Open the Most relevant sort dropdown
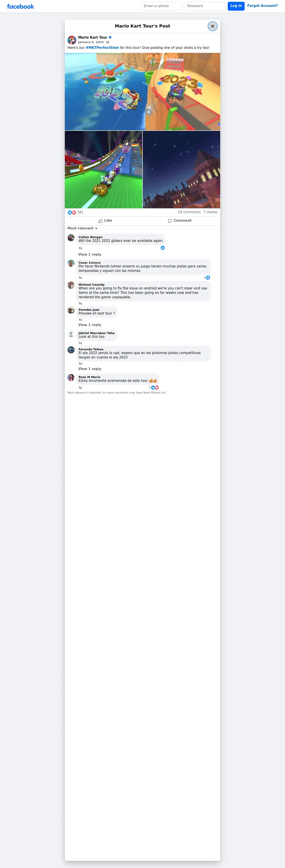The image size is (285, 868). coord(83,229)
